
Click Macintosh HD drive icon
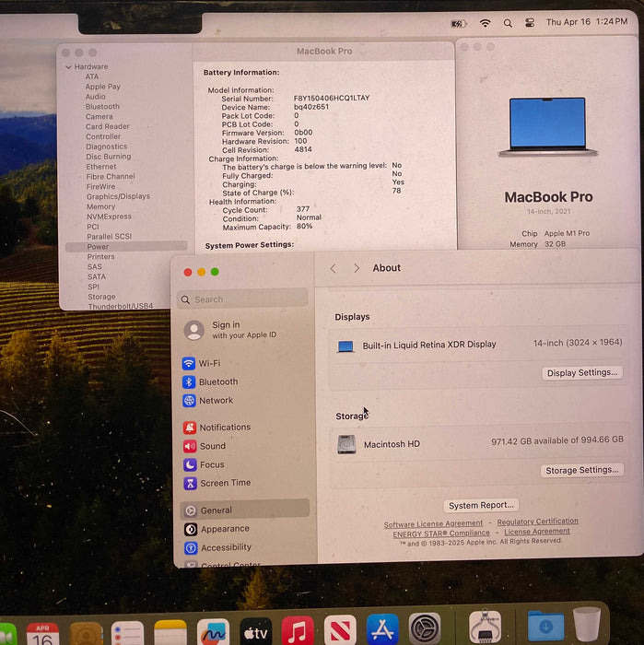click(346, 445)
